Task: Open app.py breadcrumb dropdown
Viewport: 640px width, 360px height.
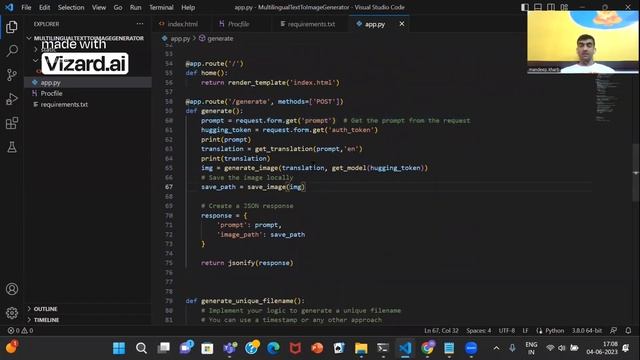Action: 176,38
